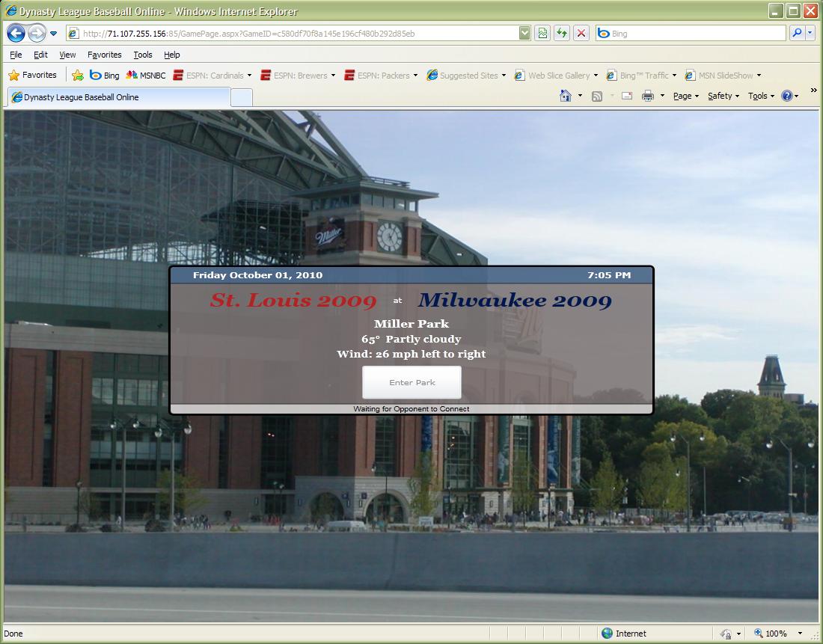Click the Refresh page icon
Image resolution: width=823 pixels, height=644 pixels.
pyautogui.click(x=561, y=34)
